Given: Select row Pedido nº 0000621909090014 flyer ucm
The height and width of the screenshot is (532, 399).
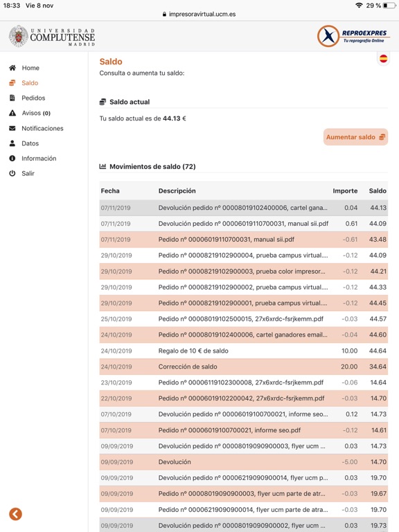Looking at the screenshot, I should pyautogui.click(x=244, y=510).
